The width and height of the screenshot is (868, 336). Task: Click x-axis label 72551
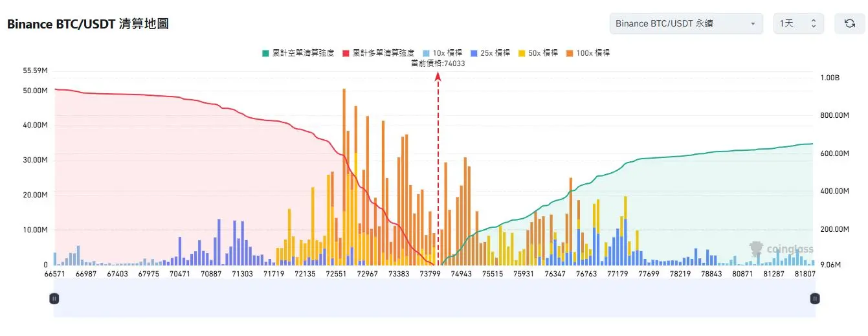[x=336, y=274]
